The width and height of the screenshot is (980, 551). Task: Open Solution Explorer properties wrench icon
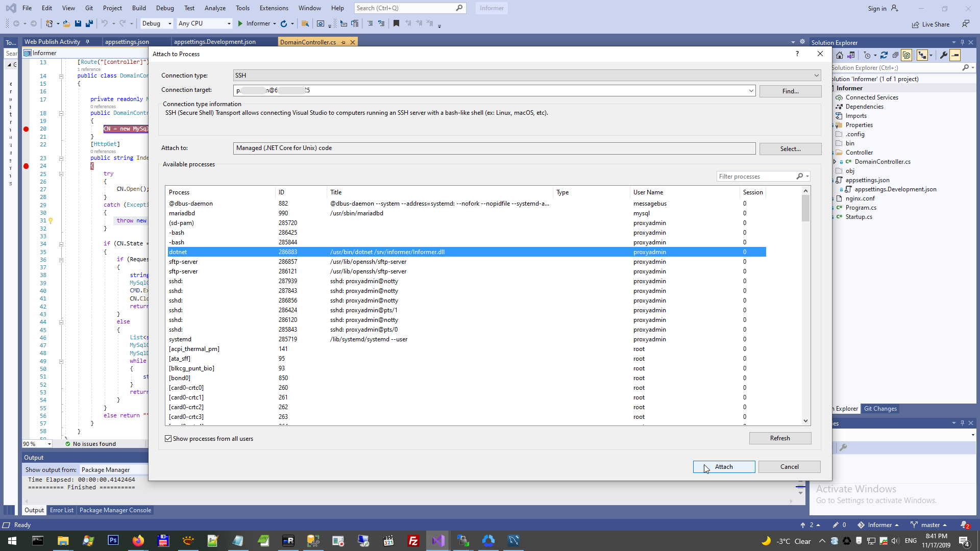point(944,55)
